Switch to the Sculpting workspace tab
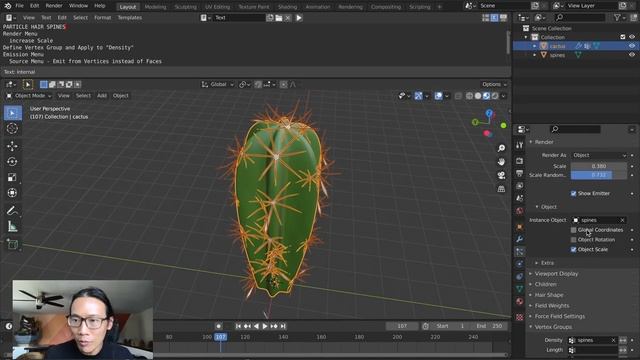Screen dimensions: 640x360 [x=185, y=7]
